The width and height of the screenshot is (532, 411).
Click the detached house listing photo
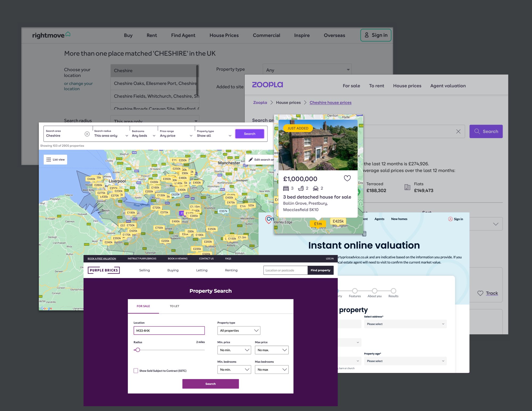tap(318, 145)
